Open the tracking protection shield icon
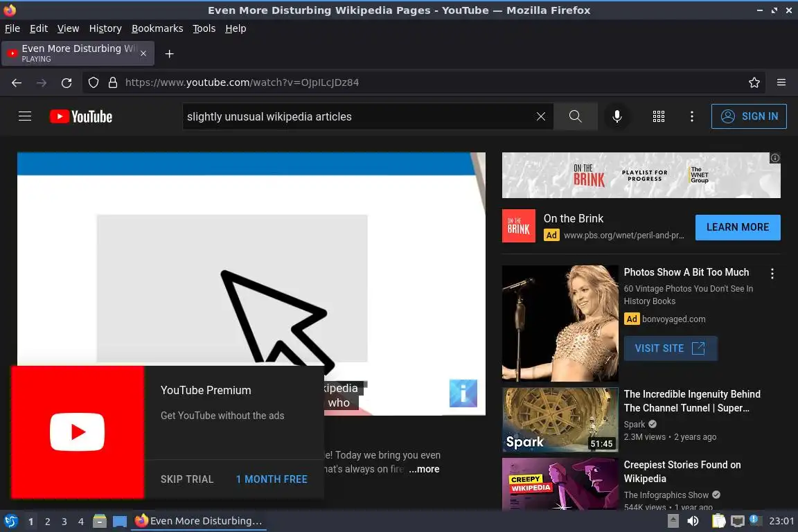 [x=93, y=82]
